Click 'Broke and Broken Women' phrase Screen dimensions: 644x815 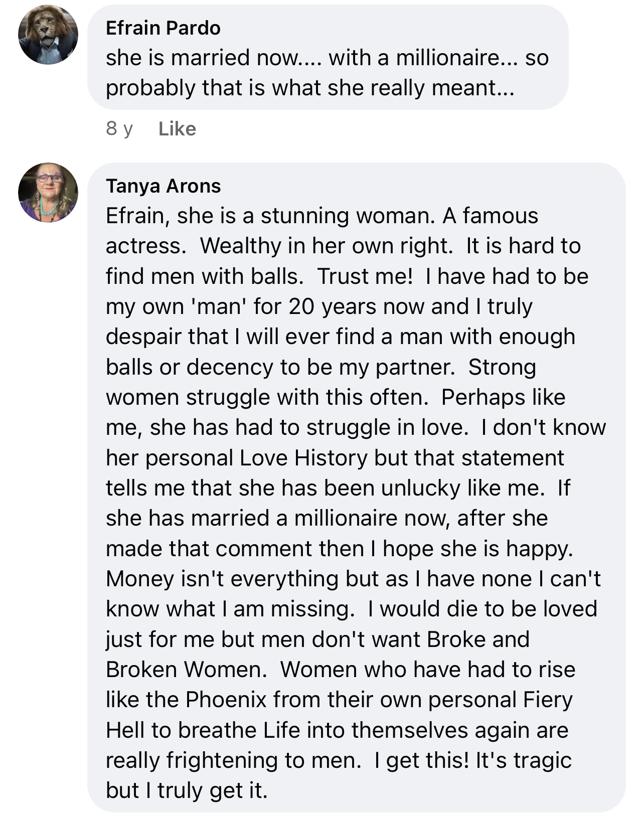(317, 655)
